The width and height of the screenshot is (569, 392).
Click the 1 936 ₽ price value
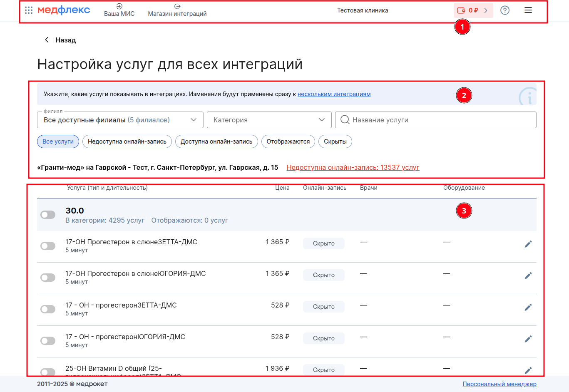[278, 368]
